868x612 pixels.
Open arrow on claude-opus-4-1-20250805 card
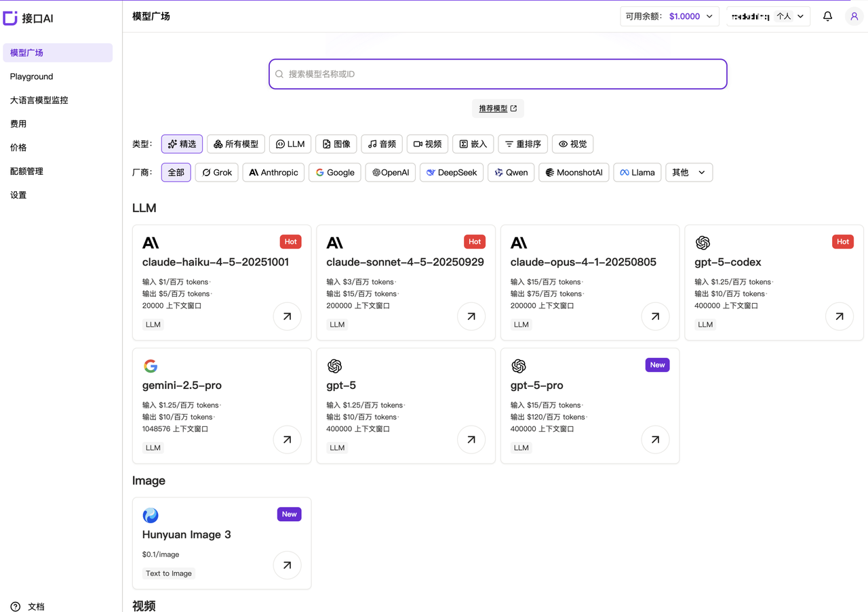point(656,317)
